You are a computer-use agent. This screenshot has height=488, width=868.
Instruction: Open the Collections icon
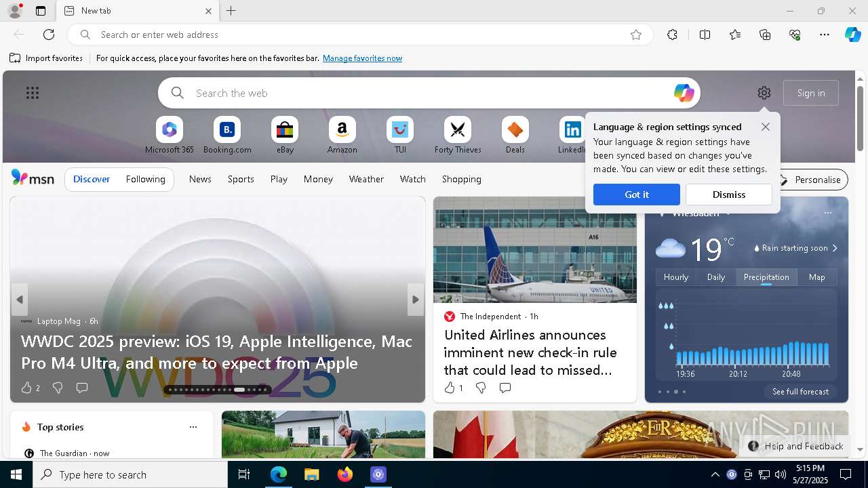tap(765, 35)
